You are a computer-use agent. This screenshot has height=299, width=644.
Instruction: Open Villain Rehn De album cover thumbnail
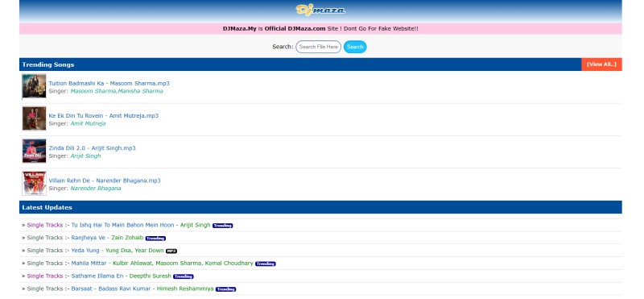point(34,184)
